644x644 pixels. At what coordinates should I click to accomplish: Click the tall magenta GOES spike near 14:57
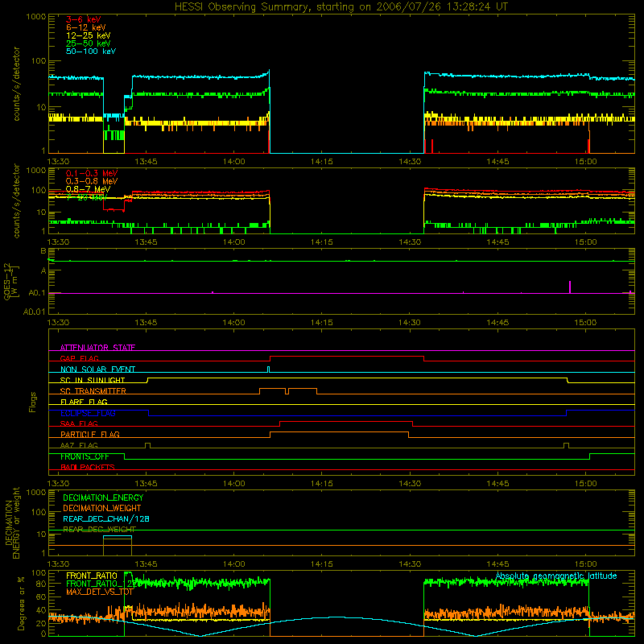[570, 287]
